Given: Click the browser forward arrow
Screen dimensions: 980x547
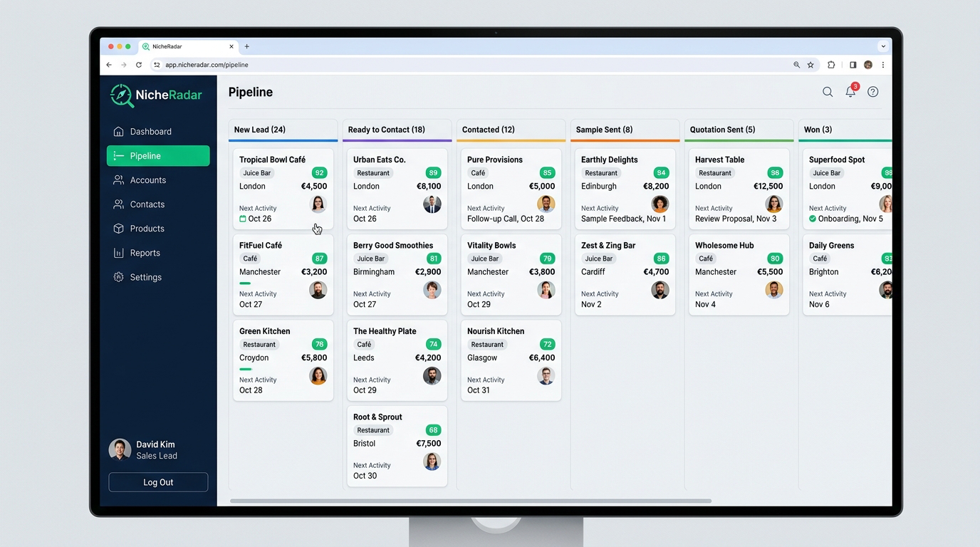Looking at the screenshot, I should [124, 65].
